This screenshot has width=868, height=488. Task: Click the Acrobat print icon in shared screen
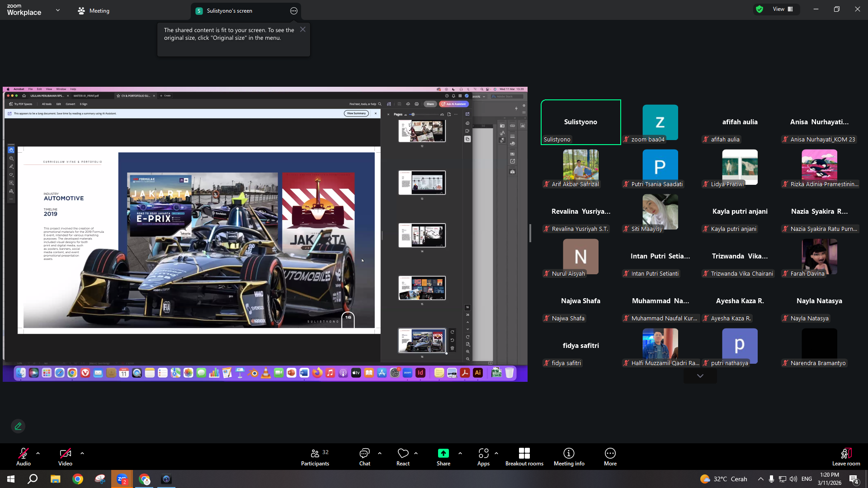click(x=417, y=104)
